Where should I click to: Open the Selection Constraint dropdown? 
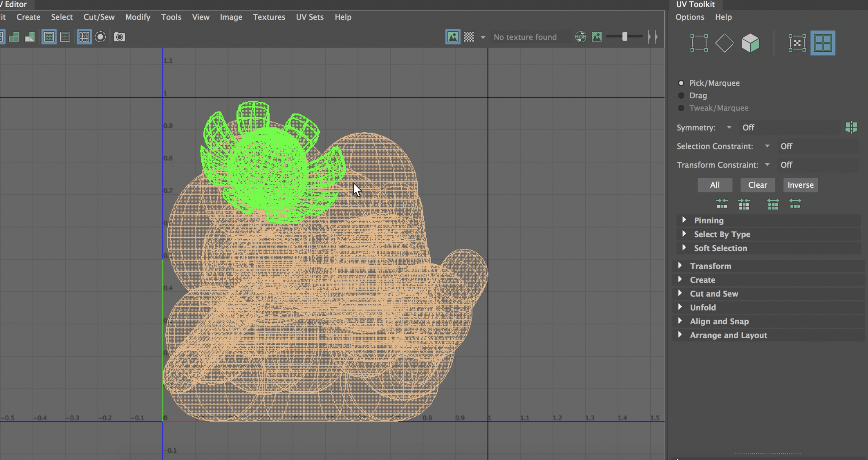click(767, 146)
